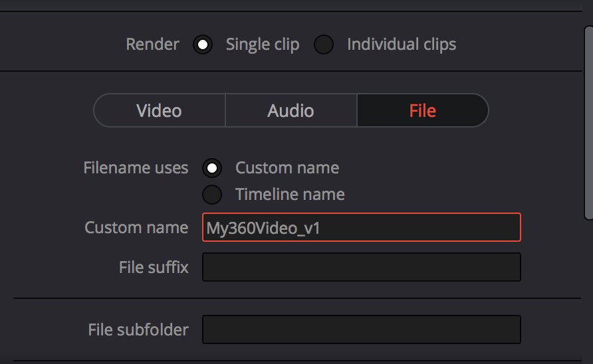Image resolution: width=593 pixels, height=364 pixels.
Task: Click the File subfolder text field
Action: click(x=362, y=329)
